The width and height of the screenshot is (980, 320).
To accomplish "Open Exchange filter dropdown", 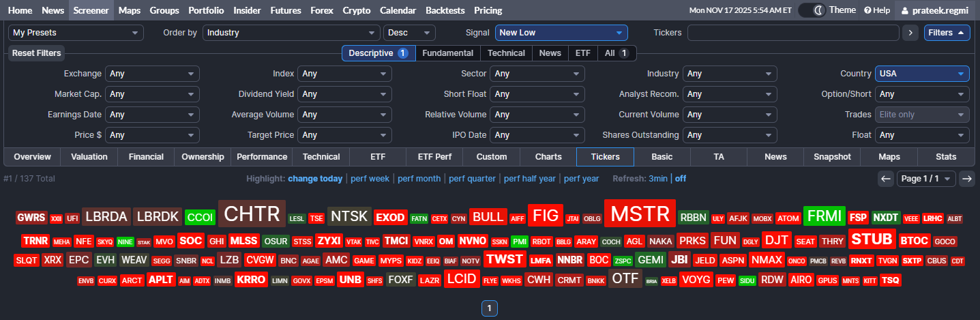I will tap(152, 74).
